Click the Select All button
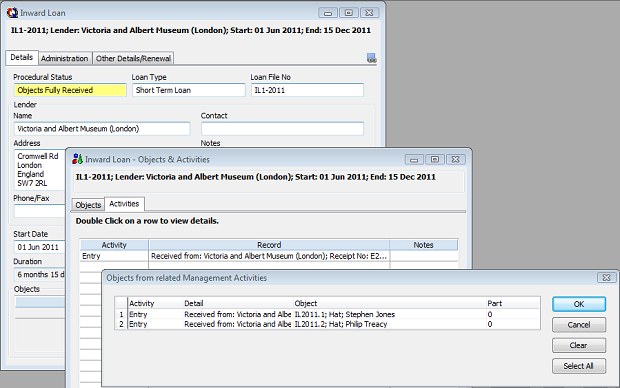The width and height of the screenshot is (620, 388). [x=579, y=366]
